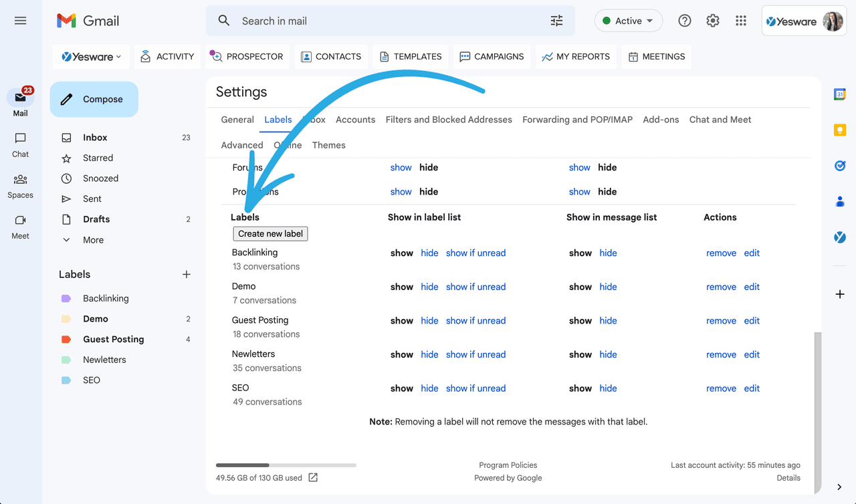Click the Search in mail field
The image size is (856, 504).
pos(388,21)
